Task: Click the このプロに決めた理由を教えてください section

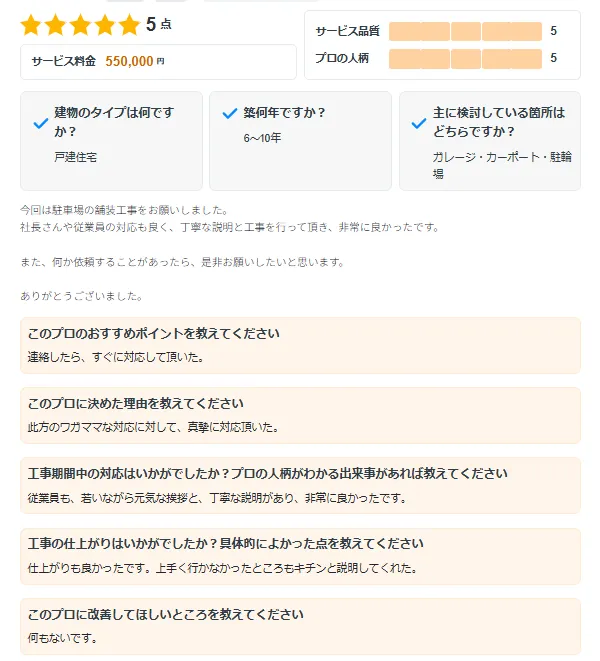Action: click(300, 415)
